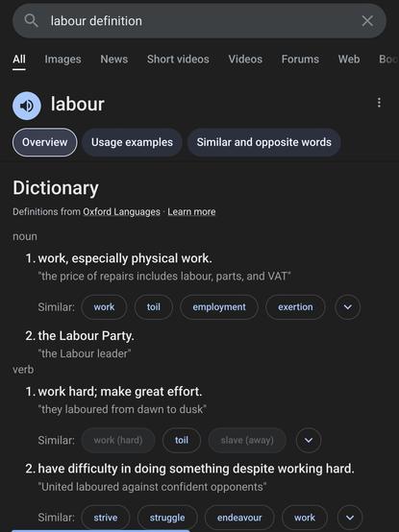Image resolution: width=399 pixels, height=532 pixels.
Task: Choose the "exertion" similar word chip
Action: [295, 307]
